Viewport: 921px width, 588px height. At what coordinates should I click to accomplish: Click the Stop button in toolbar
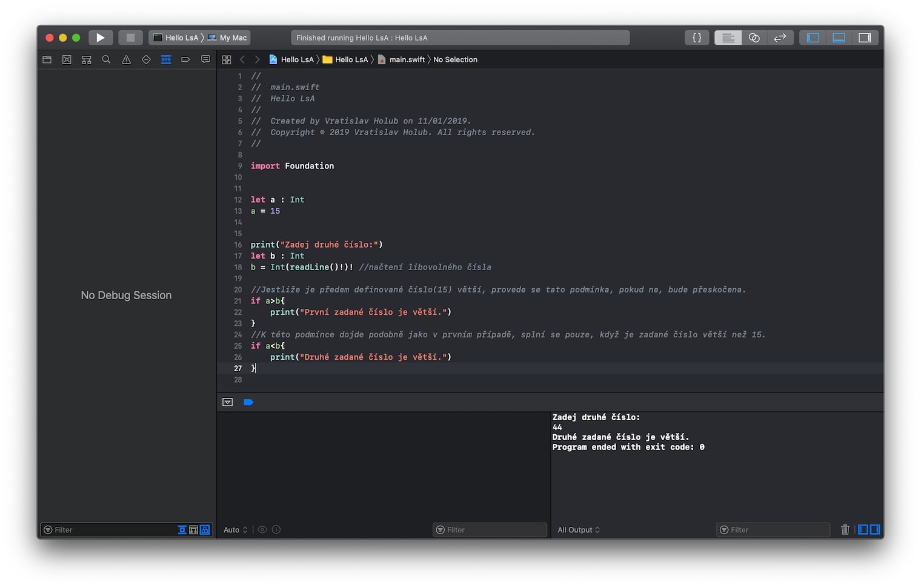coord(130,38)
